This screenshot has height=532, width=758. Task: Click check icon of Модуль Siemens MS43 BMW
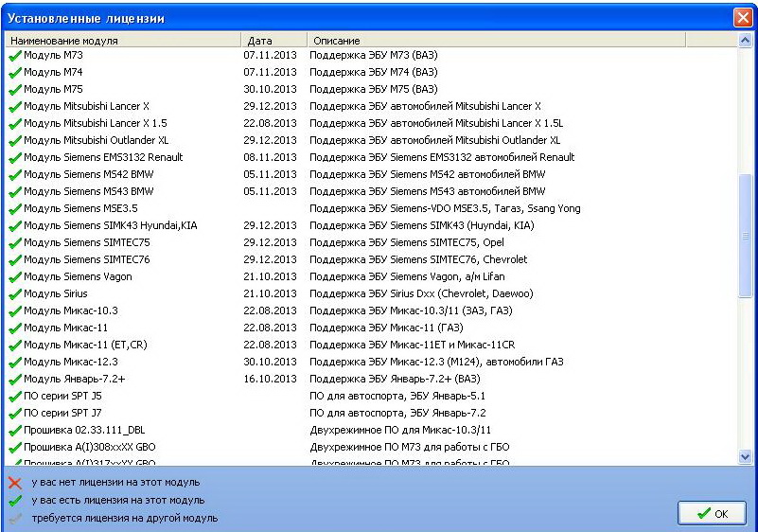pos(15,192)
